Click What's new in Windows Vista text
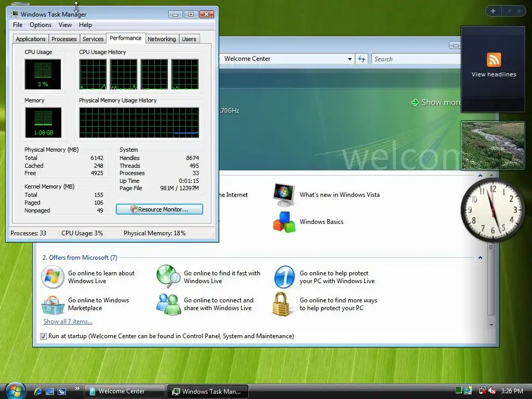This screenshot has height=399, width=532. (x=340, y=195)
